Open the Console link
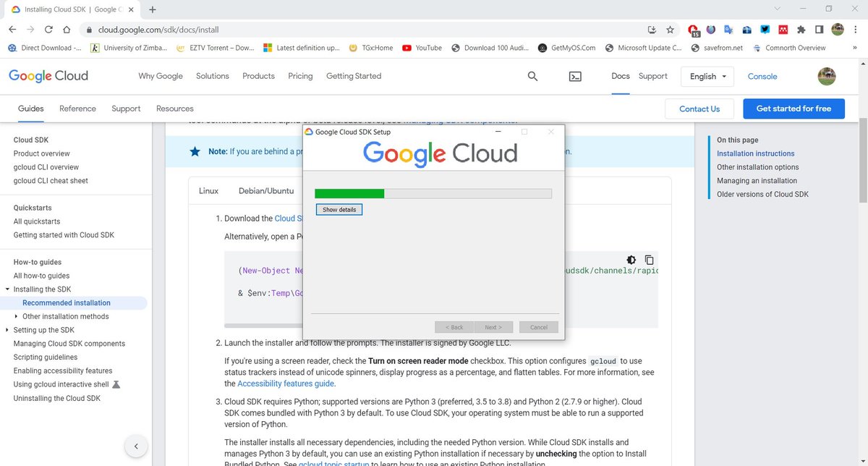Image resolution: width=868 pixels, height=466 pixels. click(x=762, y=76)
